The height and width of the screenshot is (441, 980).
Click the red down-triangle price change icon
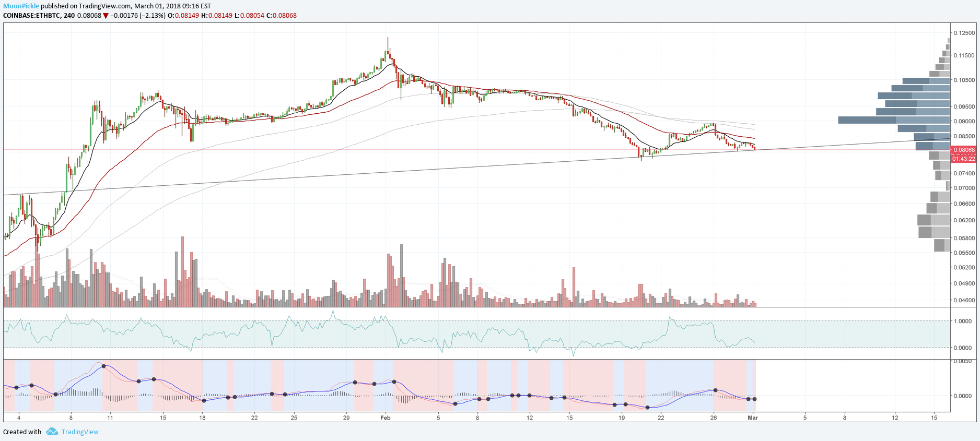point(106,16)
